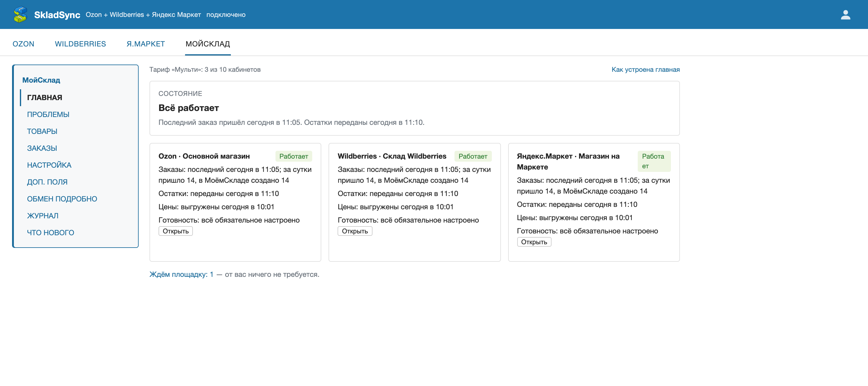Switch to the OZON tab

[23, 44]
